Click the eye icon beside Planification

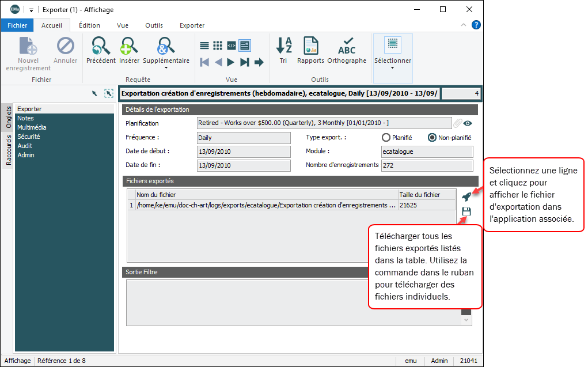(468, 123)
